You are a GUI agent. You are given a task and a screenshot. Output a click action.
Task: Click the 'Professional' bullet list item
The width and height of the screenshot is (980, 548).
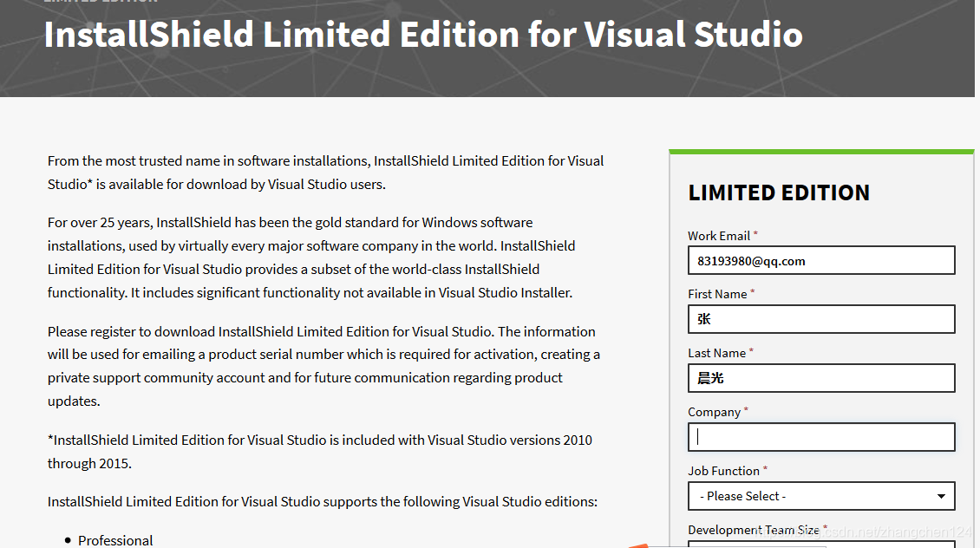click(115, 540)
